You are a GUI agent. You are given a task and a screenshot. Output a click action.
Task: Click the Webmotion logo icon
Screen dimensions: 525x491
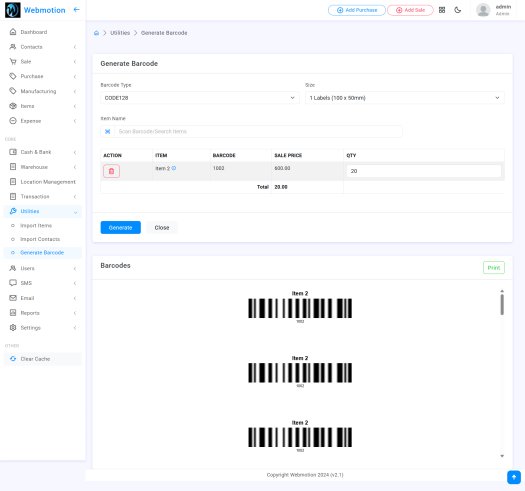[13, 10]
